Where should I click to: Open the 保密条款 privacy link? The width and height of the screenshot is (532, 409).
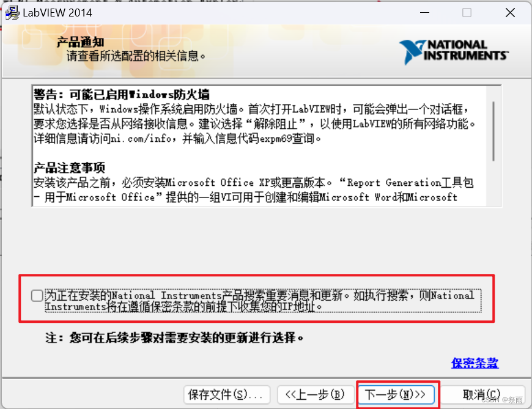coord(475,363)
